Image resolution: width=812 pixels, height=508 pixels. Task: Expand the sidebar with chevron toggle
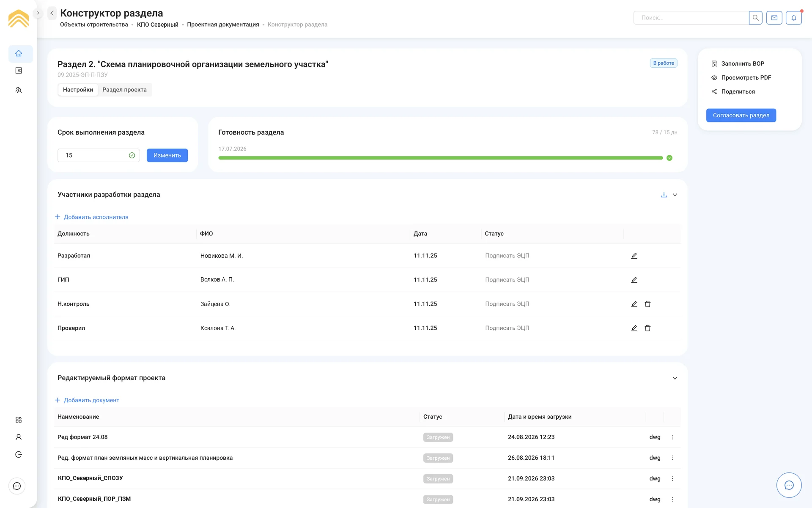tap(38, 13)
